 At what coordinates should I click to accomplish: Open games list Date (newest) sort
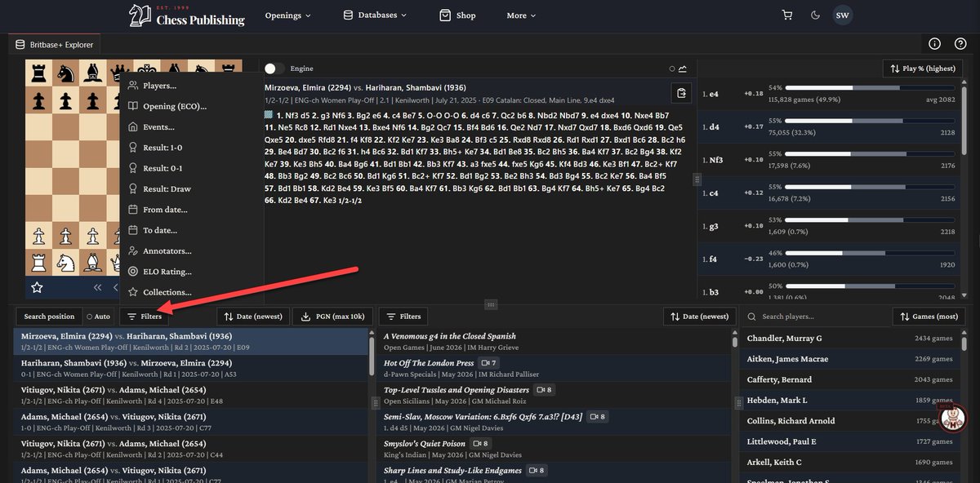click(255, 317)
